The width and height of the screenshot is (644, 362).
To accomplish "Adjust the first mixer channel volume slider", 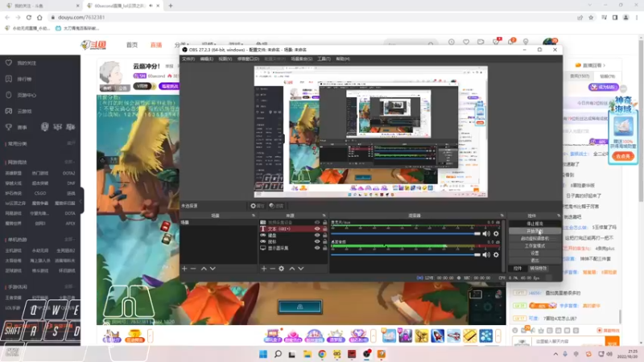I will coord(406,233).
